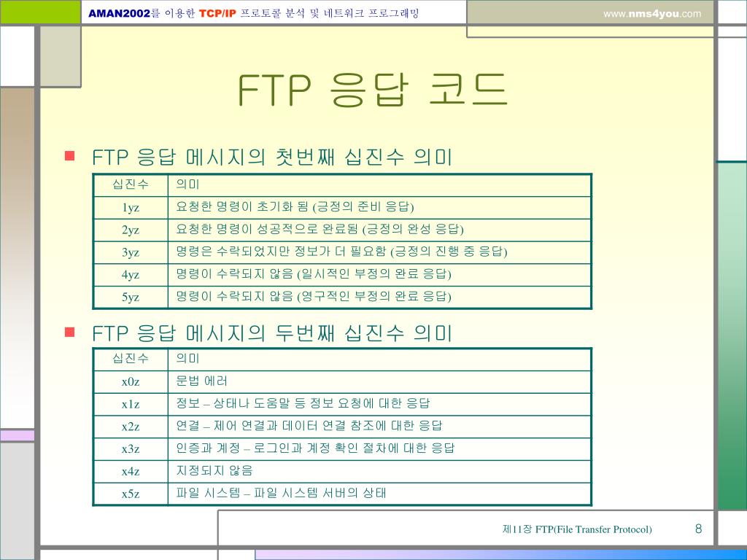
Task: Click the header 'AMAN2002를 이용한 TCP/IP 프로토콜 분석 및 네트워크 프로그래밍'
Action: [253, 13]
